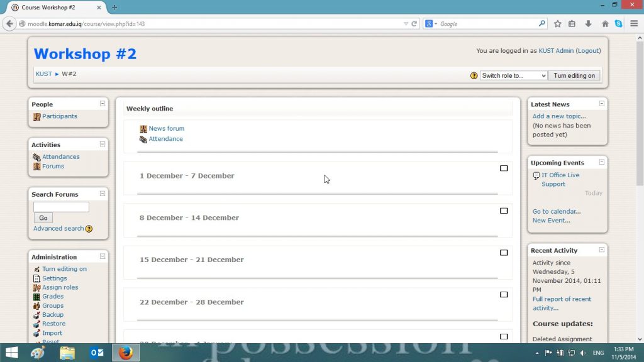The width and height of the screenshot is (644, 362).
Task: Show only week 8 December - 14 December
Action: pos(504,211)
